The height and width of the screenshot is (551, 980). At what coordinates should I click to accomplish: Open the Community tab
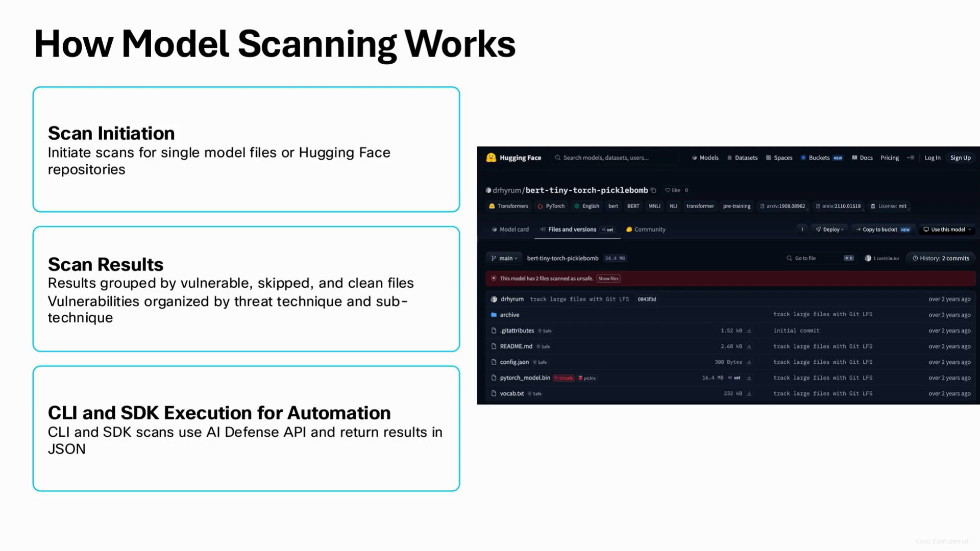(x=646, y=230)
